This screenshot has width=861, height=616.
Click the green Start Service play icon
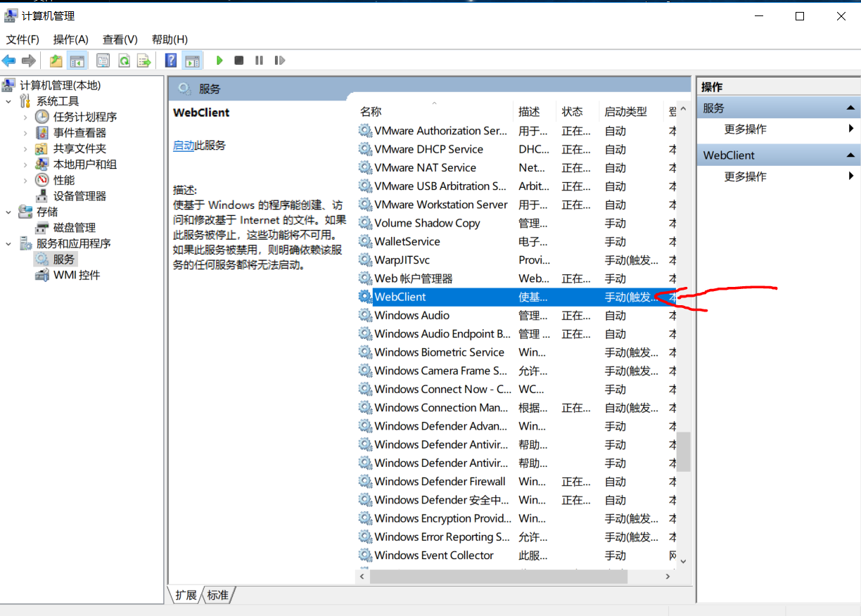(219, 61)
